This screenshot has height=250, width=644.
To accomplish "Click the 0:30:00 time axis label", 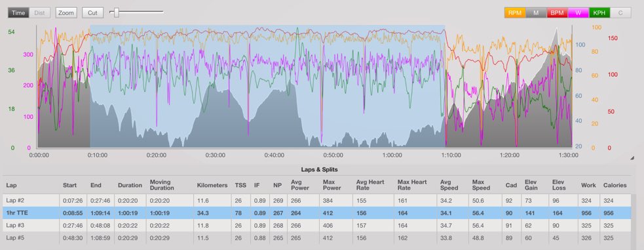I will point(216,155).
